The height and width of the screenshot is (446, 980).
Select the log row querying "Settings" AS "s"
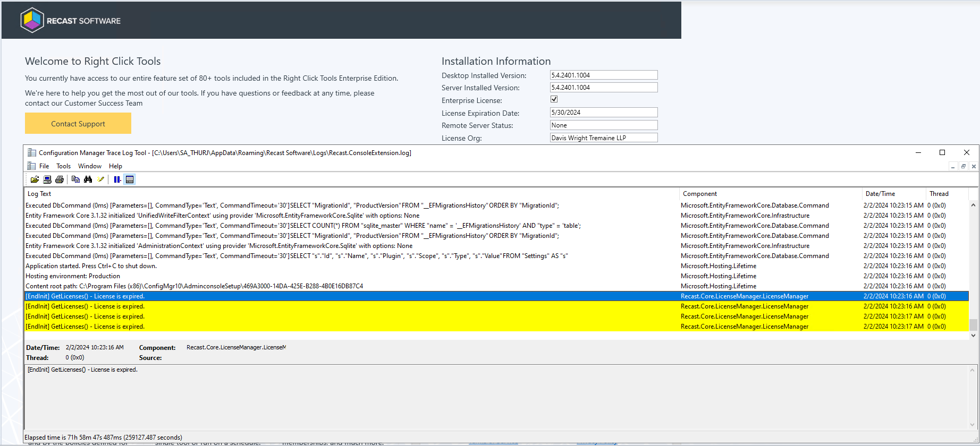coord(496,256)
